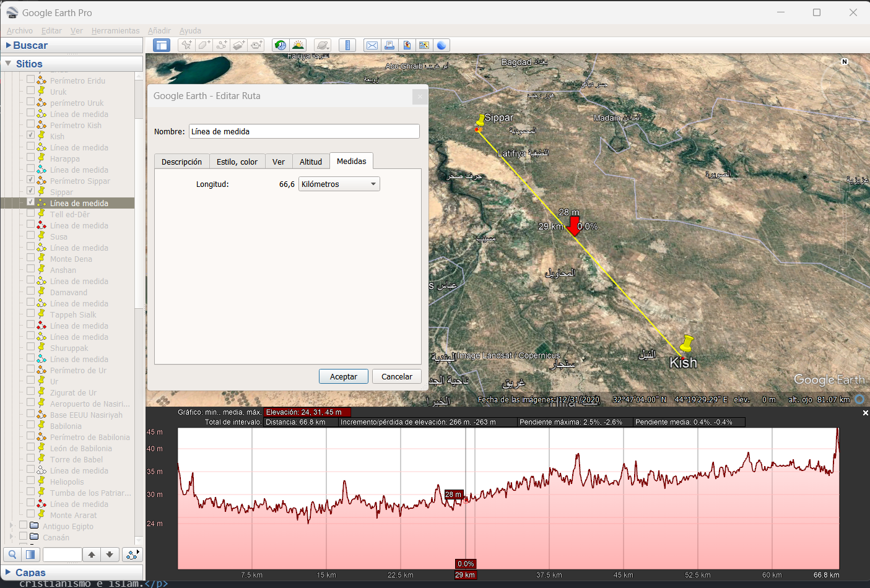
Task: Click the Aceptar button
Action: (x=344, y=376)
